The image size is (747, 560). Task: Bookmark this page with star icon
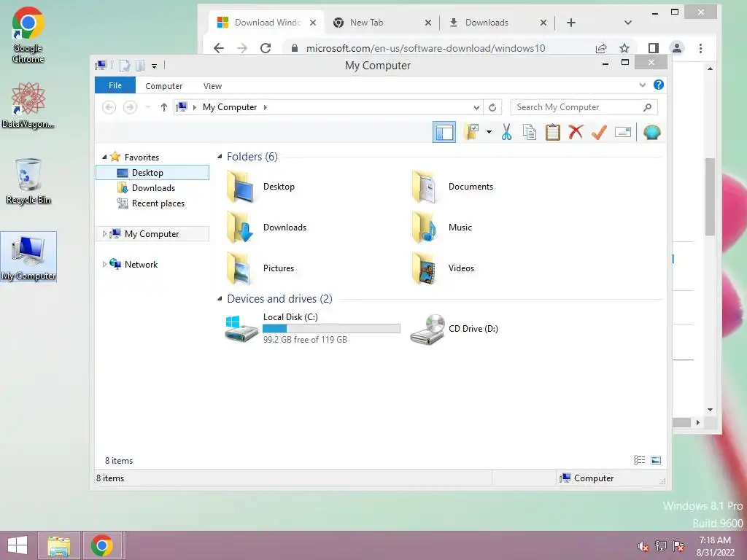coord(624,48)
